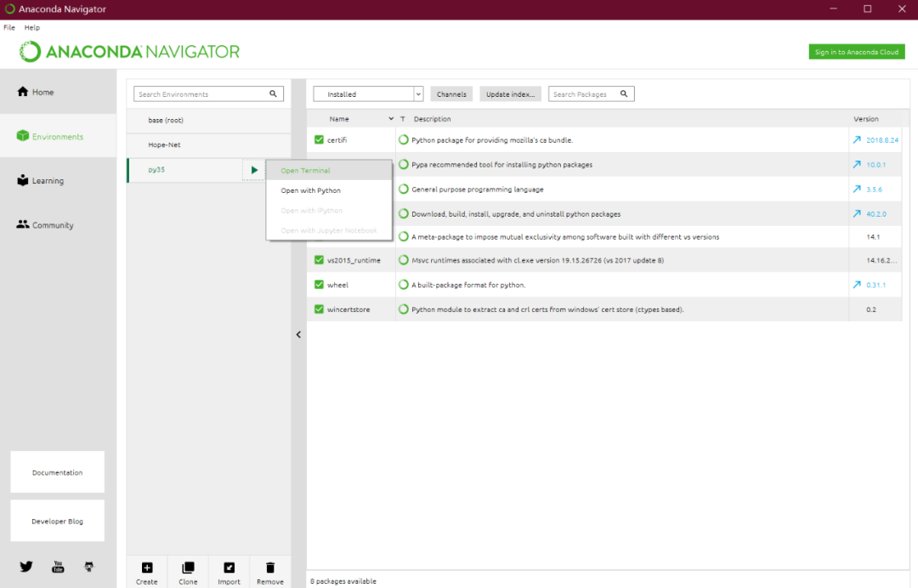The width and height of the screenshot is (918, 588).
Task: Click Anaconda circle icon beside wheel description
Action: tap(404, 285)
